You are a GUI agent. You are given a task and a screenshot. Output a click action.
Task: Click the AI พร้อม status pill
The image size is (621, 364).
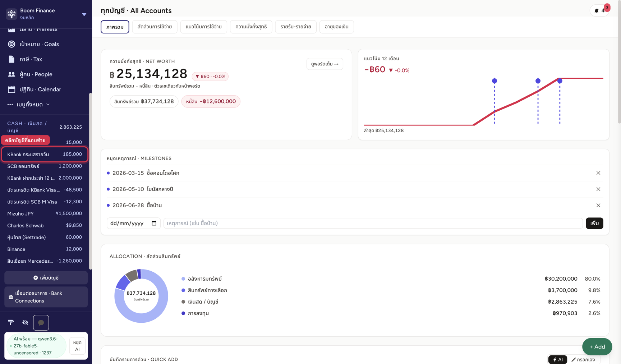[36, 346]
